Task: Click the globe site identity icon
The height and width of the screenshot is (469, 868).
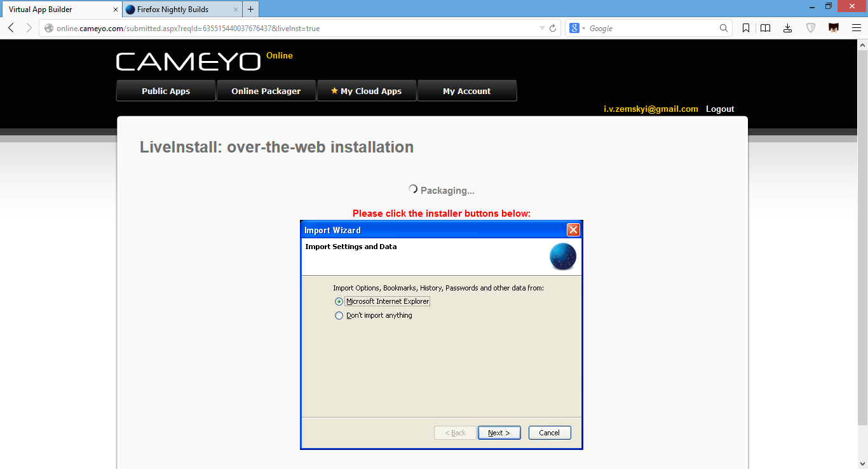Action: [x=48, y=28]
